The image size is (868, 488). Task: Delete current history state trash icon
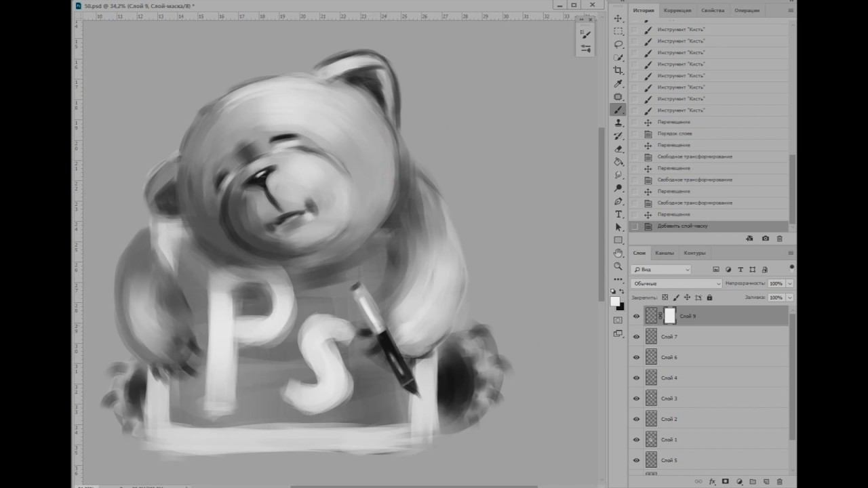[779, 239]
